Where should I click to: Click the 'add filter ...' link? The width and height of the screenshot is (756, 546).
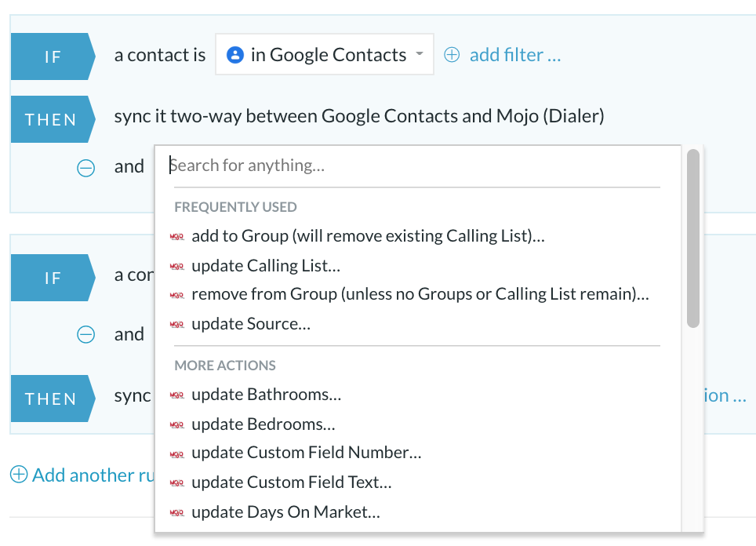point(515,55)
